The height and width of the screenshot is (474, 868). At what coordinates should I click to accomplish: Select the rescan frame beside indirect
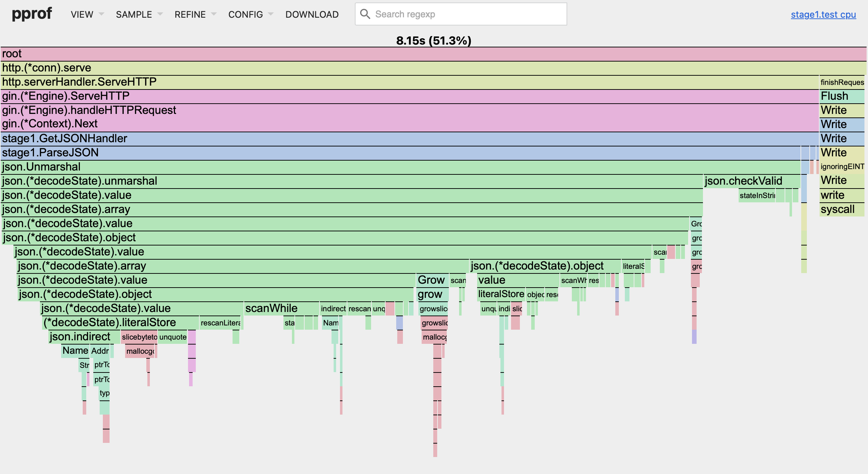(x=359, y=309)
